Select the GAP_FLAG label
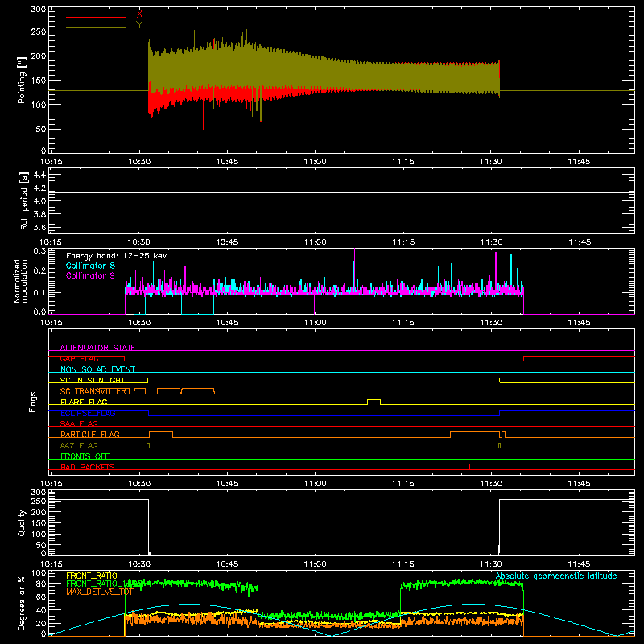This screenshot has height=644, width=644. (79, 358)
